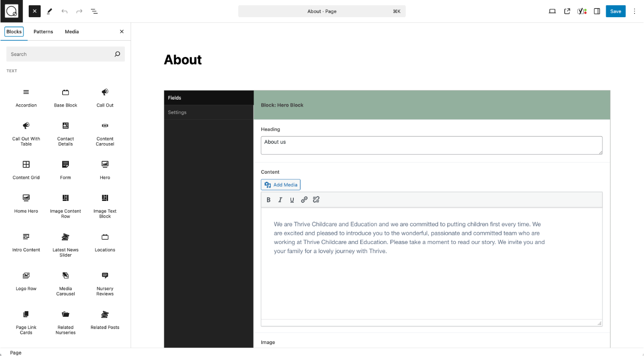The width and height of the screenshot is (644, 356).
Task: Click the Undo arrow
Action: (64, 11)
